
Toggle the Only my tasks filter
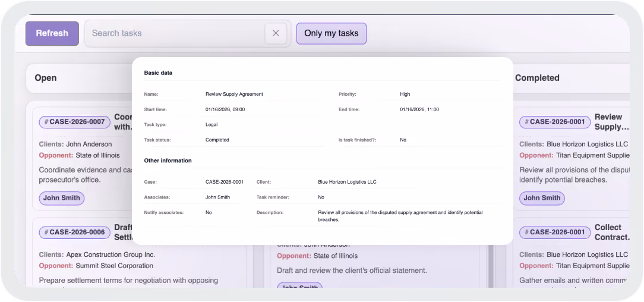click(x=331, y=33)
